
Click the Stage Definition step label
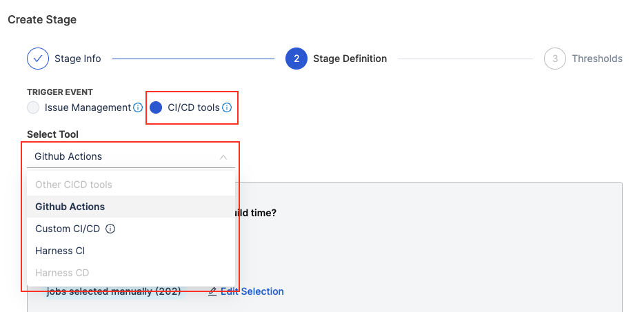pos(350,59)
